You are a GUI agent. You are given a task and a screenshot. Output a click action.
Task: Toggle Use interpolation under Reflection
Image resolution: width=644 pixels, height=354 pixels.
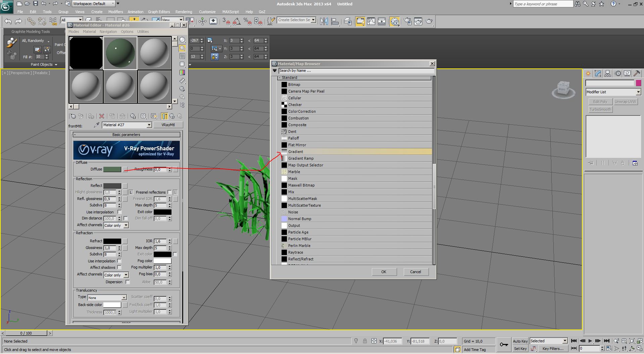(119, 212)
